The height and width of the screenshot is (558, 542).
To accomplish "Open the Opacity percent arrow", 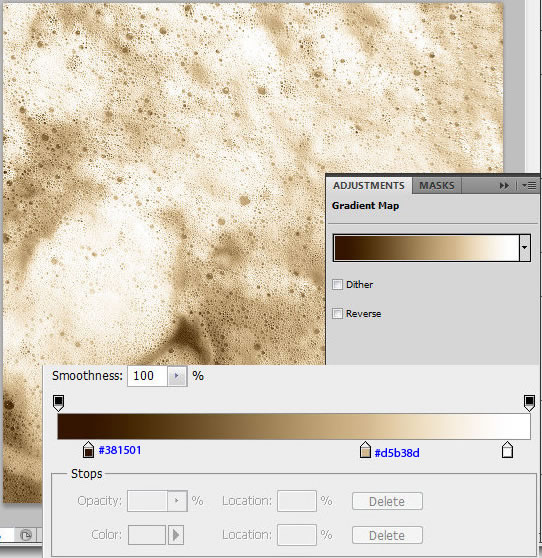I will [x=177, y=501].
